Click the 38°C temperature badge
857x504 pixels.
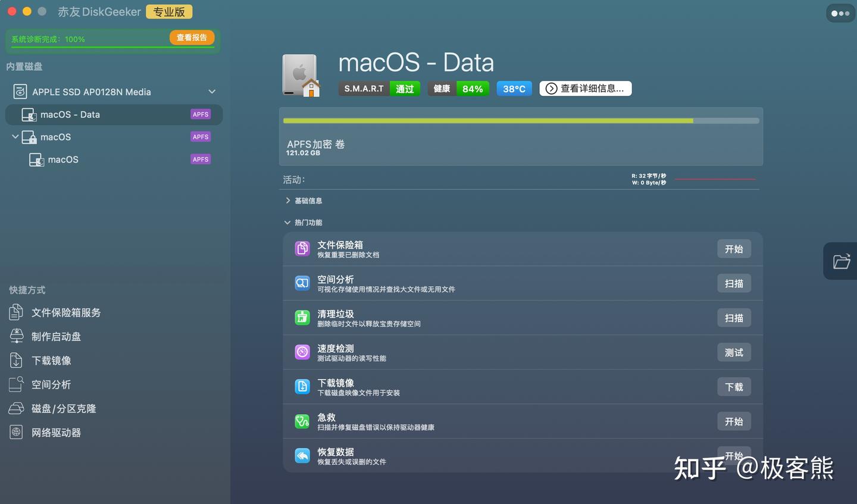tap(514, 89)
